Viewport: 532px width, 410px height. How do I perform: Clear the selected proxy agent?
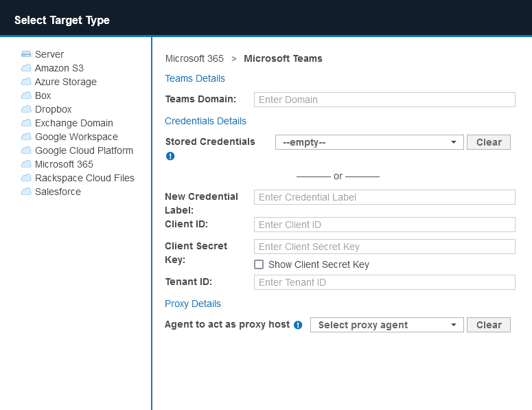[489, 325]
